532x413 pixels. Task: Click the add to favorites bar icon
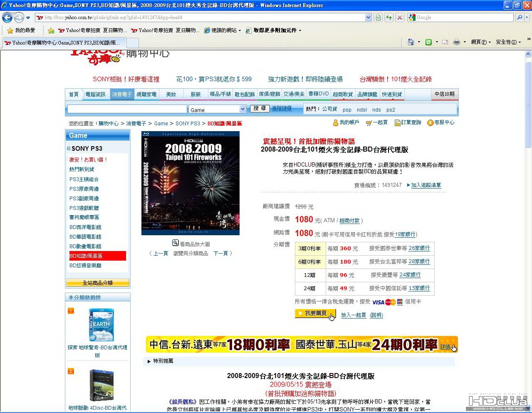coord(51,30)
